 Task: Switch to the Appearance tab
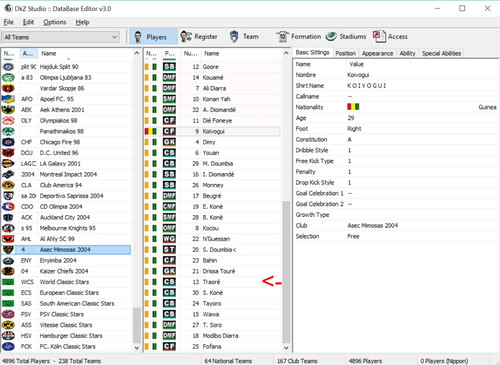377,53
